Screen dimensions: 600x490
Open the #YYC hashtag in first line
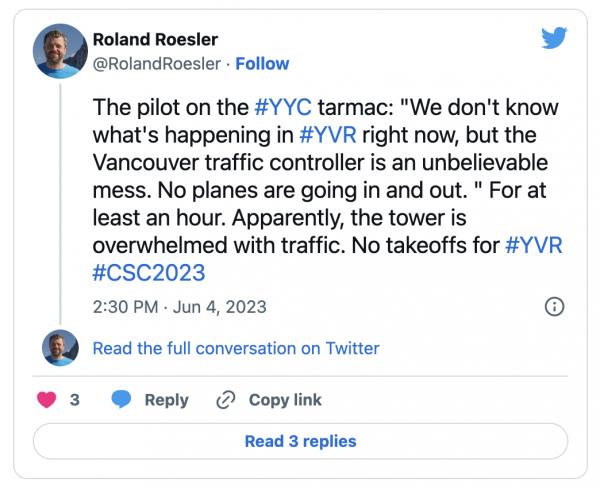pyautogui.click(x=288, y=107)
